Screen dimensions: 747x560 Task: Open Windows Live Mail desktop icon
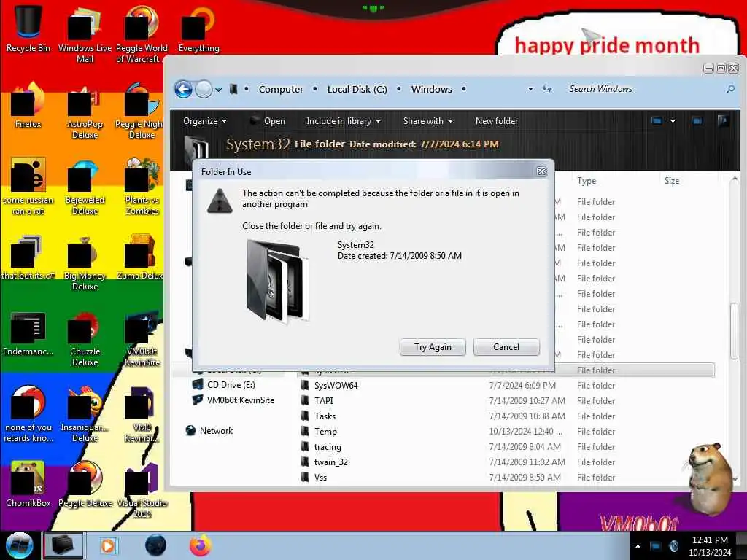pyautogui.click(x=85, y=34)
